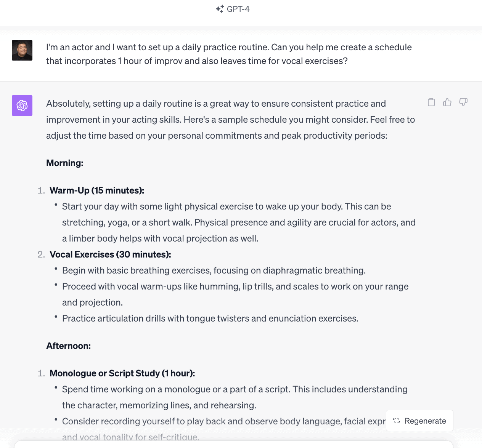Image resolution: width=482 pixels, height=448 pixels.
Task: Click the user's profile photo avatar
Action: pos(22,50)
